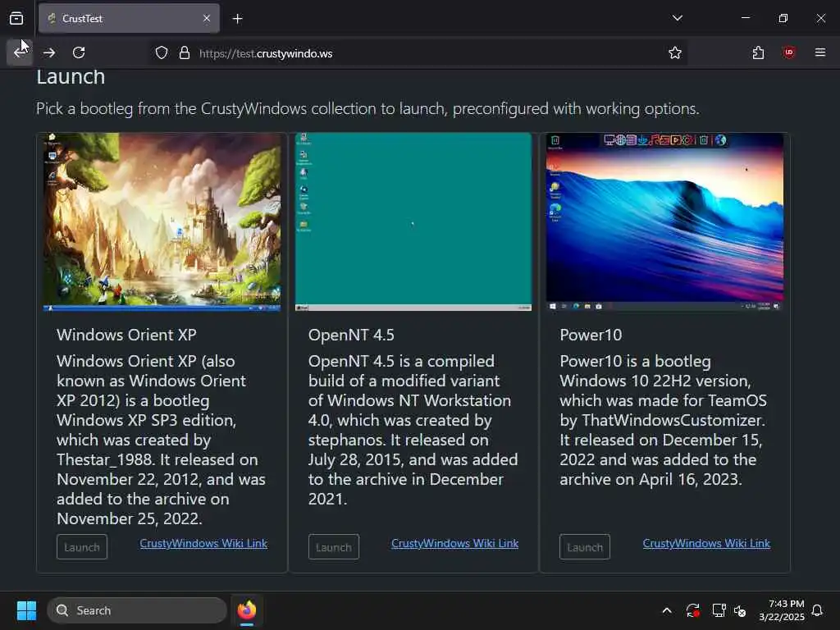Click the Windows Orient XP card title

tap(127, 335)
